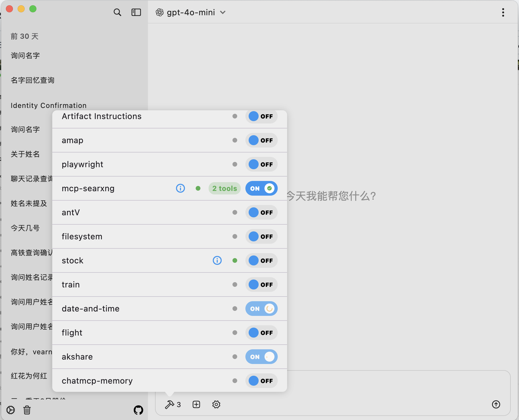This screenshot has width=519, height=420.
Task: Click the add attachment plus icon
Action: pos(196,404)
